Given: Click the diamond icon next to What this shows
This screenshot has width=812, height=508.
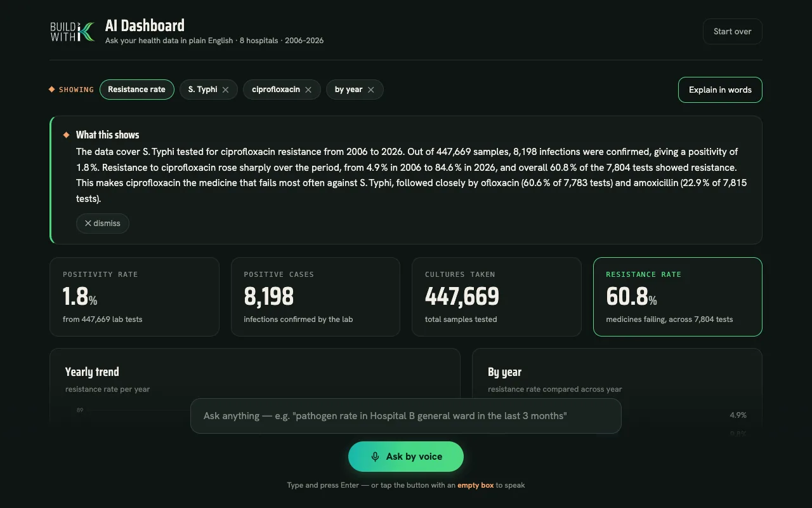Looking at the screenshot, I should pos(66,135).
